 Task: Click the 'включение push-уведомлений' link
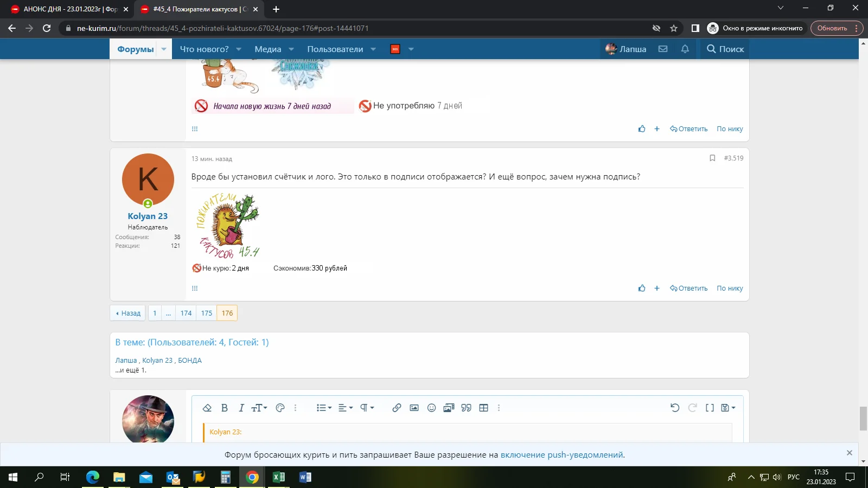click(x=561, y=455)
